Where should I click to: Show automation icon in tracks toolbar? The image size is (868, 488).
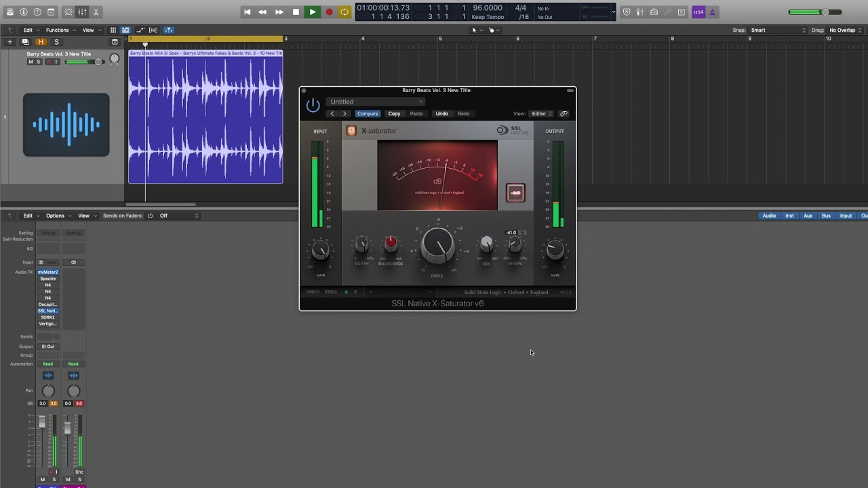coord(140,30)
